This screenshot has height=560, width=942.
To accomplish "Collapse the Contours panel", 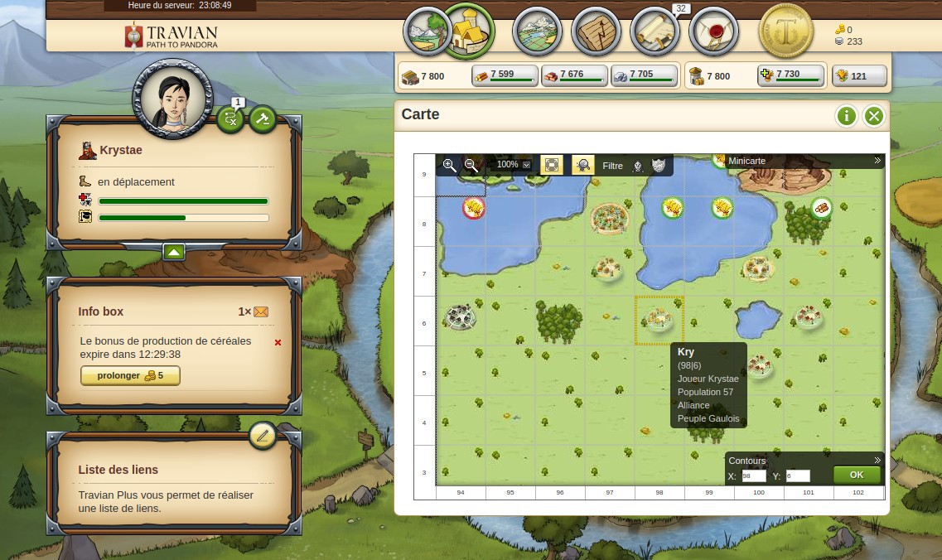I will point(877,461).
